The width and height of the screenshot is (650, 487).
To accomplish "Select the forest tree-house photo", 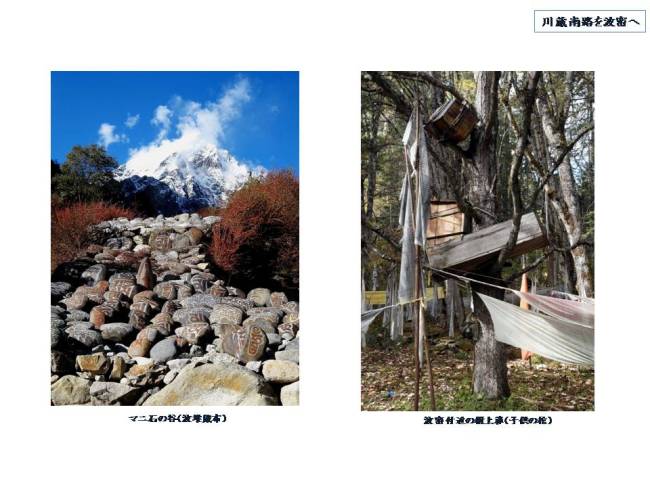I will (478, 241).
